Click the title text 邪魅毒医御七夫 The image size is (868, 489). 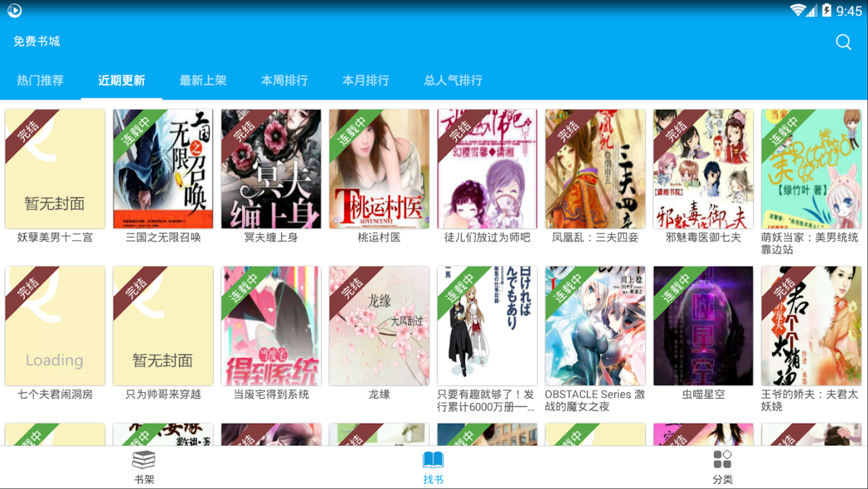(704, 237)
